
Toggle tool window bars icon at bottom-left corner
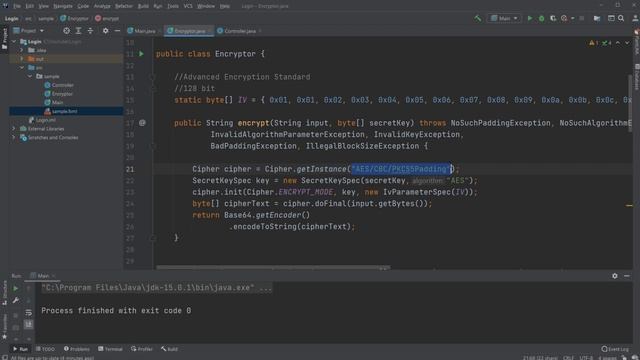click(4, 358)
